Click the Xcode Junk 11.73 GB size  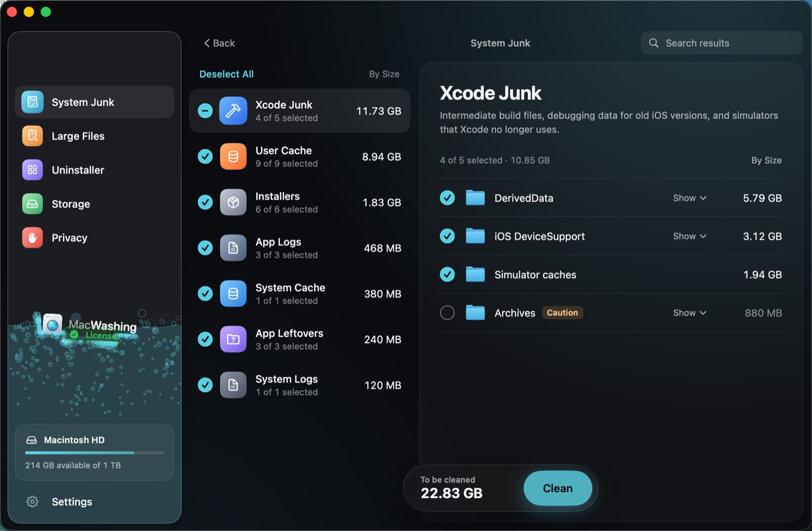[x=379, y=111]
